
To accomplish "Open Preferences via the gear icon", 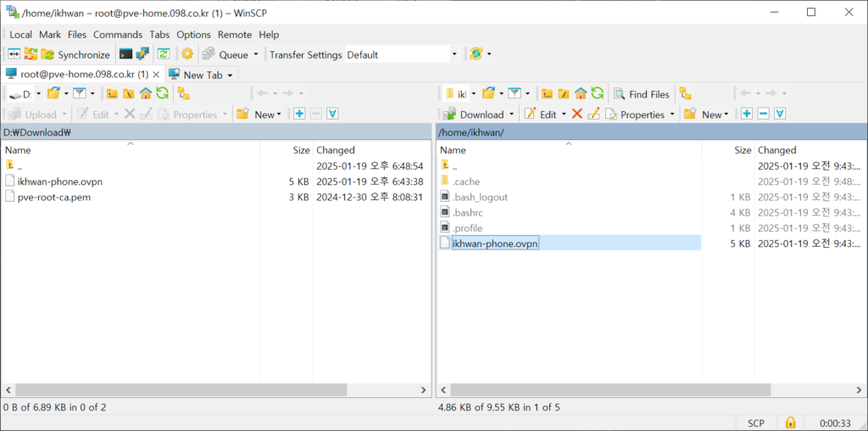I will (x=187, y=54).
